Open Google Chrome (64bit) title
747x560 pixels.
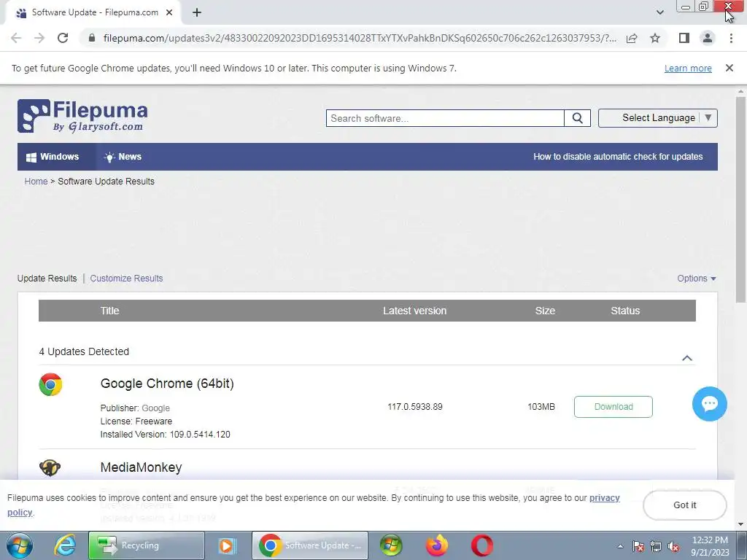pos(167,384)
